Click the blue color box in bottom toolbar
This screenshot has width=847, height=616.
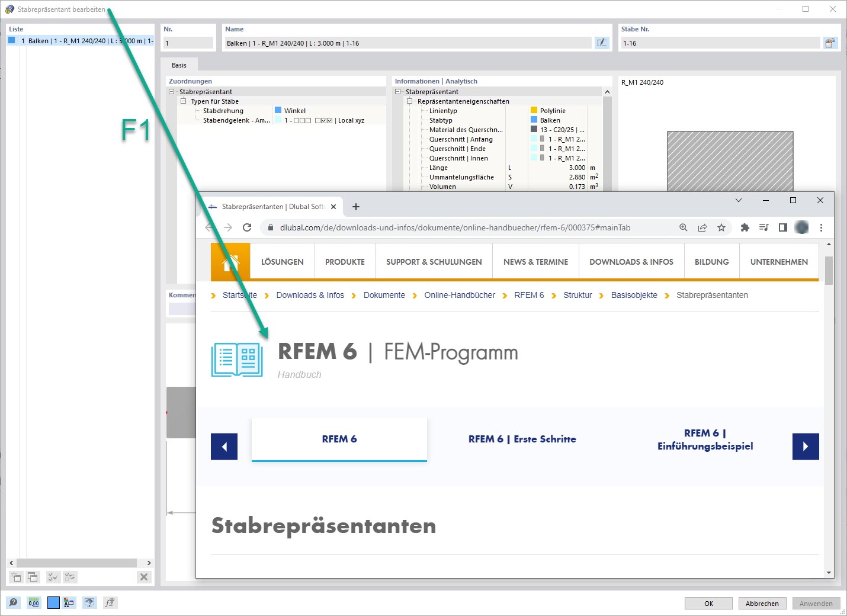tap(53, 603)
